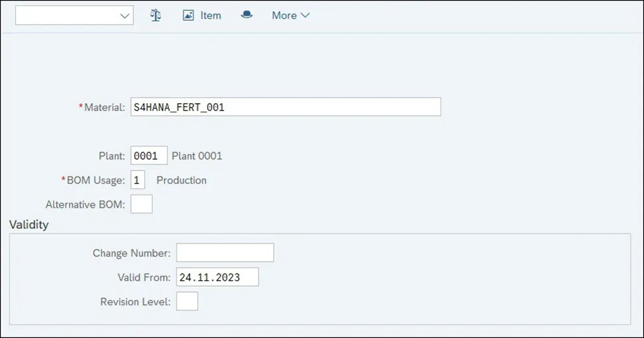Click the Change Number label
Screen dimensions: 644x338
[x=132, y=254]
